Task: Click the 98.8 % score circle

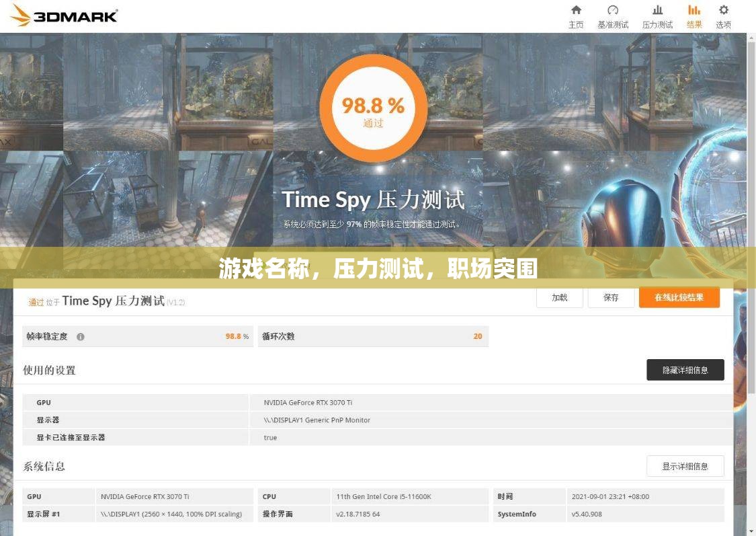Action: click(373, 108)
